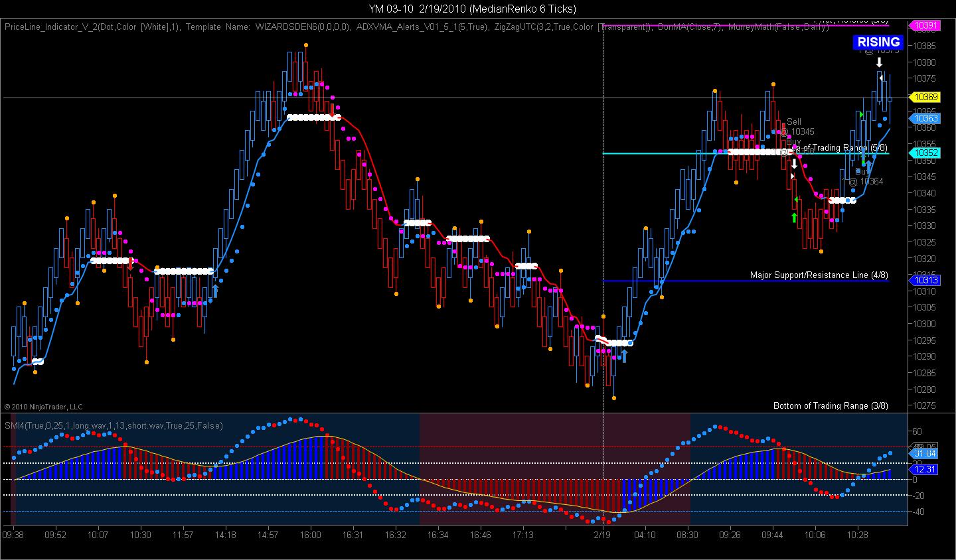Image resolution: width=956 pixels, height=560 pixels.
Task: Click the © 2010 NinjaTrader, LLC text
Action: (44, 407)
